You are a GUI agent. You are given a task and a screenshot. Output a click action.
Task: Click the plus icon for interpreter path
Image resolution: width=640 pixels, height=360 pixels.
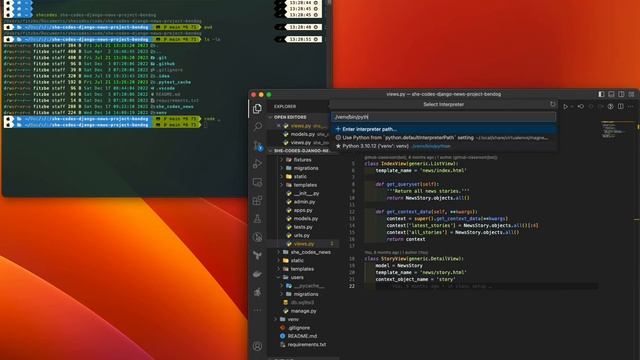[338, 129]
